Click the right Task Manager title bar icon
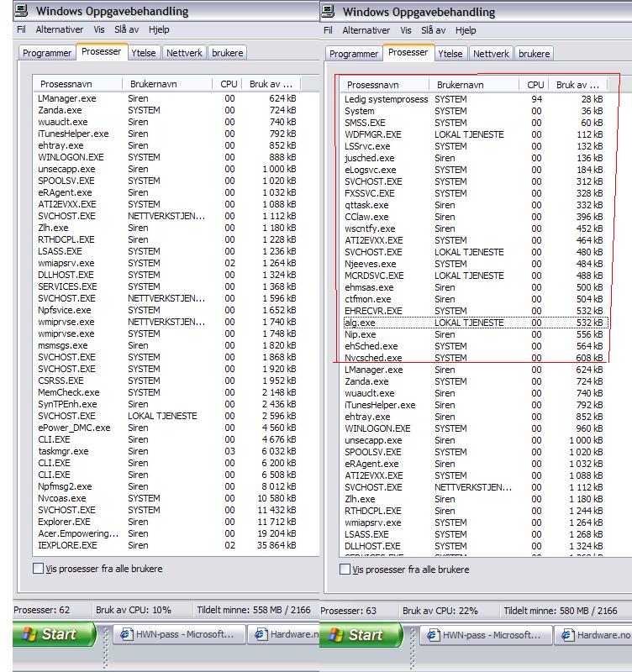632x672 pixels. tap(328, 11)
